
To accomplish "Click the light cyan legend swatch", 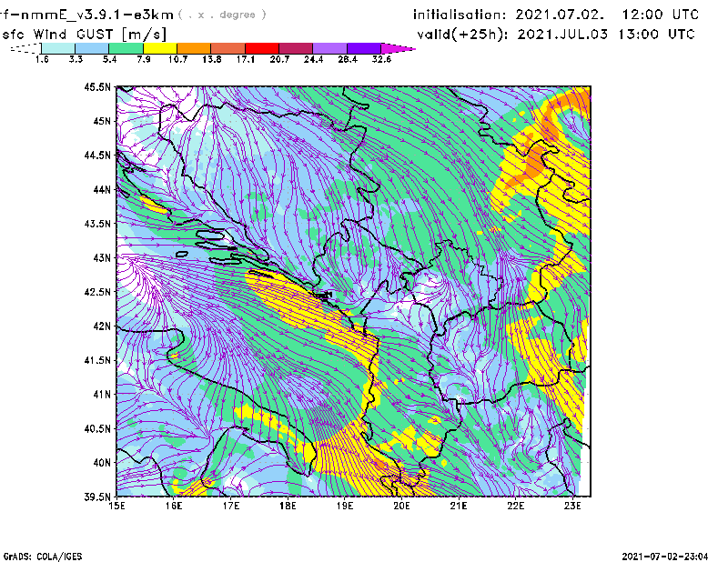I will pyautogui.click(x=58, y=48).
